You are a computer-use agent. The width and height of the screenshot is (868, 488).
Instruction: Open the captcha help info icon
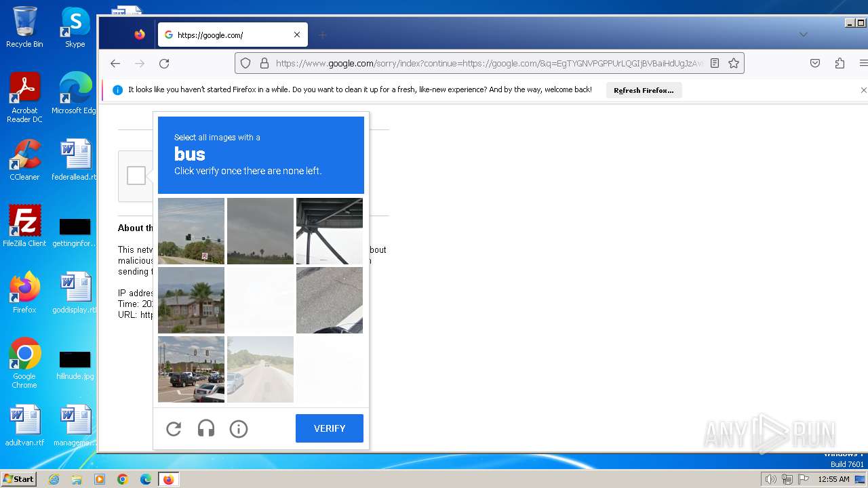pos(239,428)
